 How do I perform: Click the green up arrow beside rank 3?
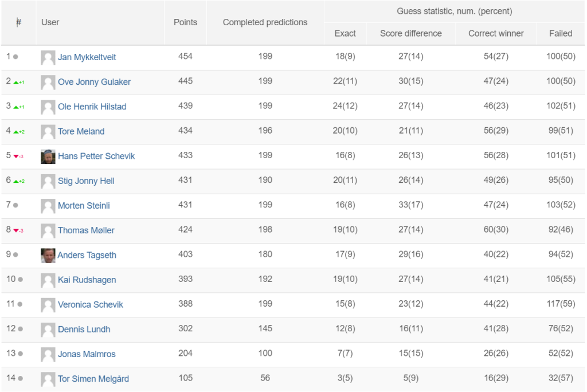tap(16, 107)
